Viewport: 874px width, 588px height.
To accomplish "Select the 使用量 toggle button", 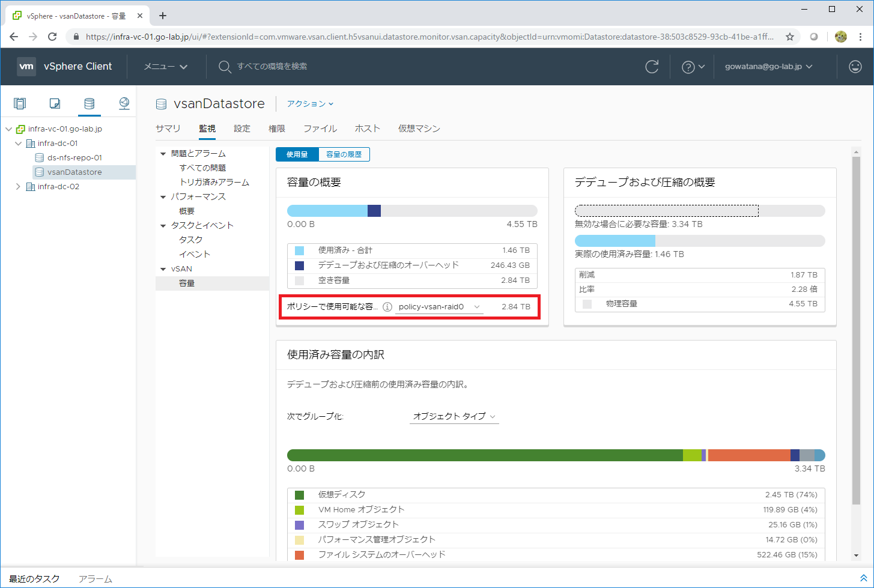I will point(297,154).
